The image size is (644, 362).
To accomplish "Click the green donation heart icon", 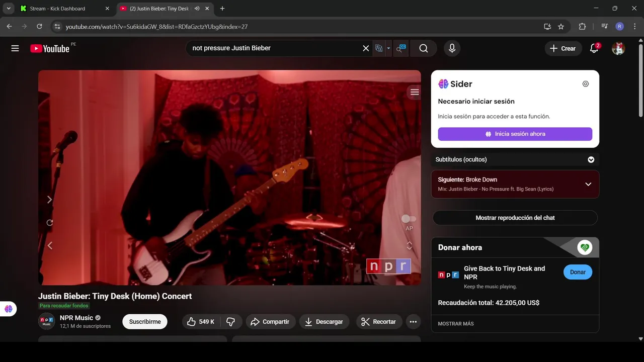I will click(584, 247).
